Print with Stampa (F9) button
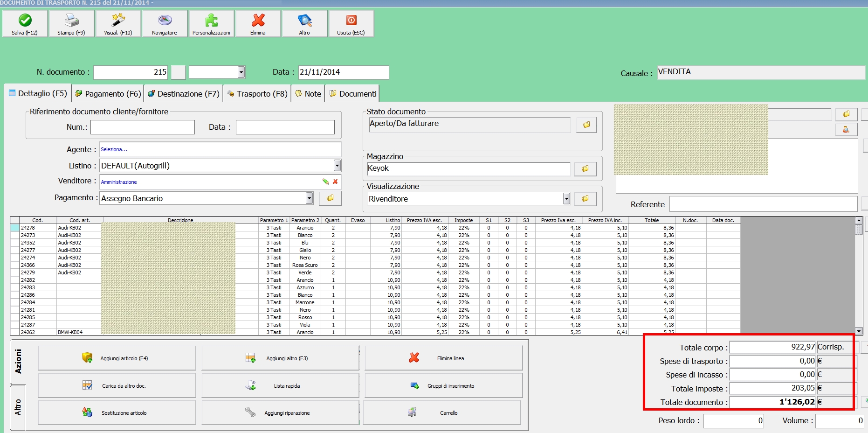 click(71, 24)
